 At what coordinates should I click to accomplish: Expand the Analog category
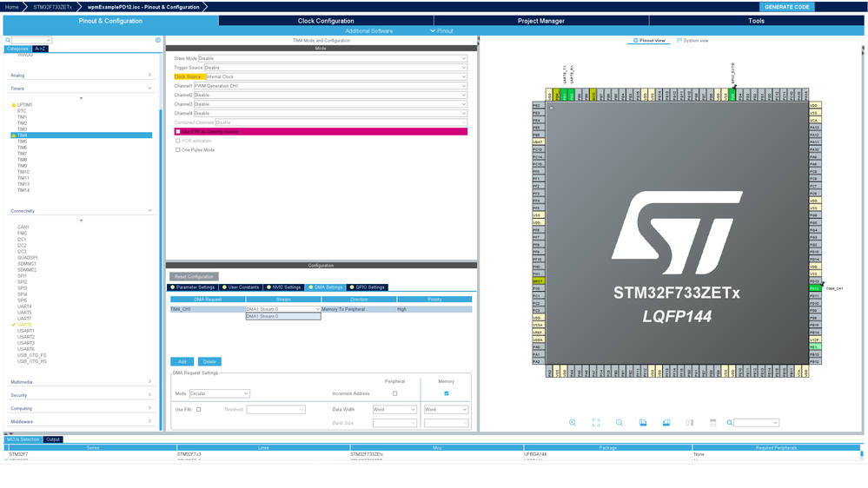[149, 75]
